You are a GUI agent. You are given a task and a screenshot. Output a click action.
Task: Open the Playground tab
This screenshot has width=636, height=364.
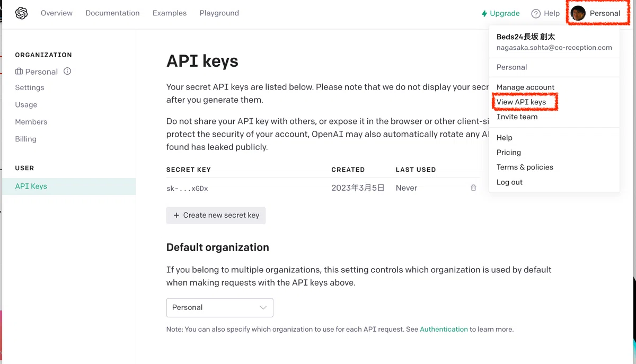pos(219,13)
